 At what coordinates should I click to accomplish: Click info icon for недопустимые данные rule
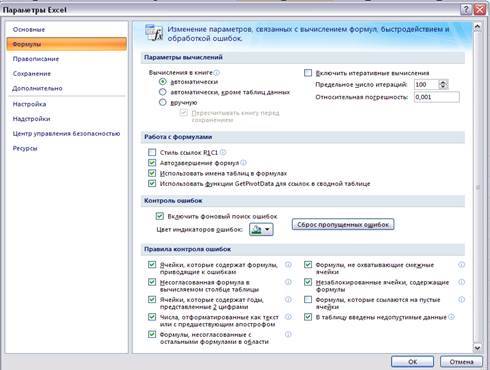[451, 317]
